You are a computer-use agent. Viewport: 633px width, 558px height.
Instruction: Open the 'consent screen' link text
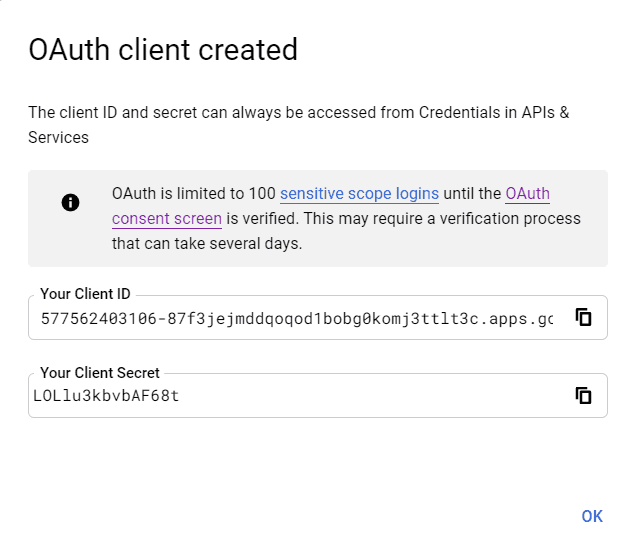pos(167,219)
